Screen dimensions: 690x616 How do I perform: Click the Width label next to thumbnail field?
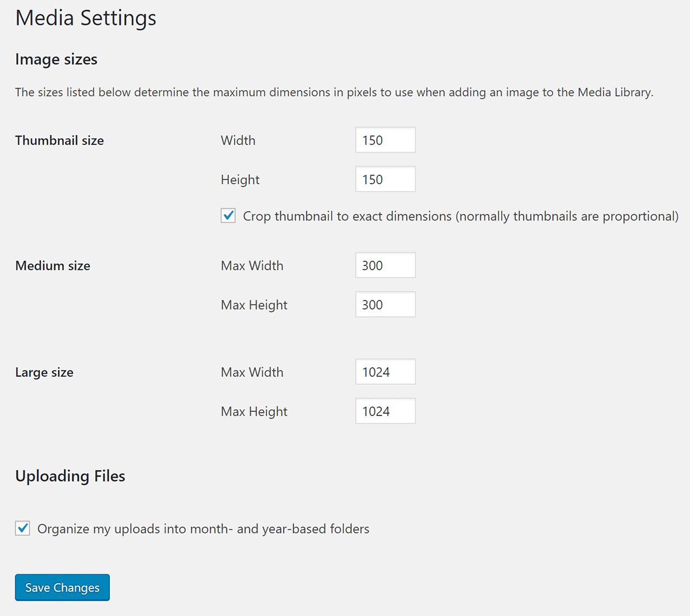click(237, 140)
